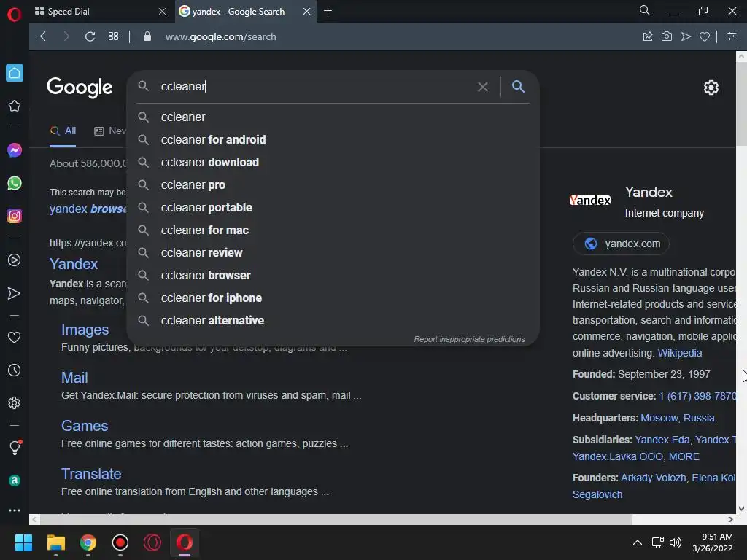Choose suggestion 'ccleaner review'
This screenshot has height=560, width=747.
tap(333, 253)
